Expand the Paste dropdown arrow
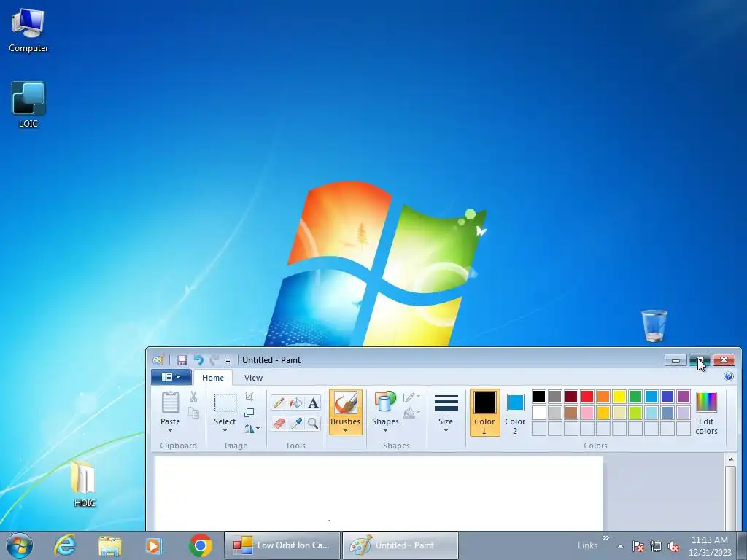 point(170,430)
